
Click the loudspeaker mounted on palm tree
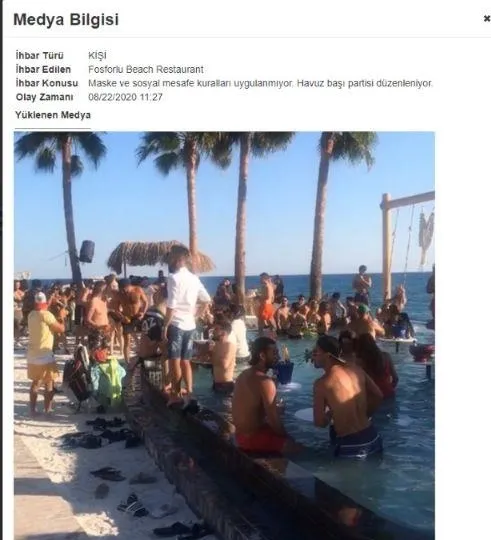(86, 251)
